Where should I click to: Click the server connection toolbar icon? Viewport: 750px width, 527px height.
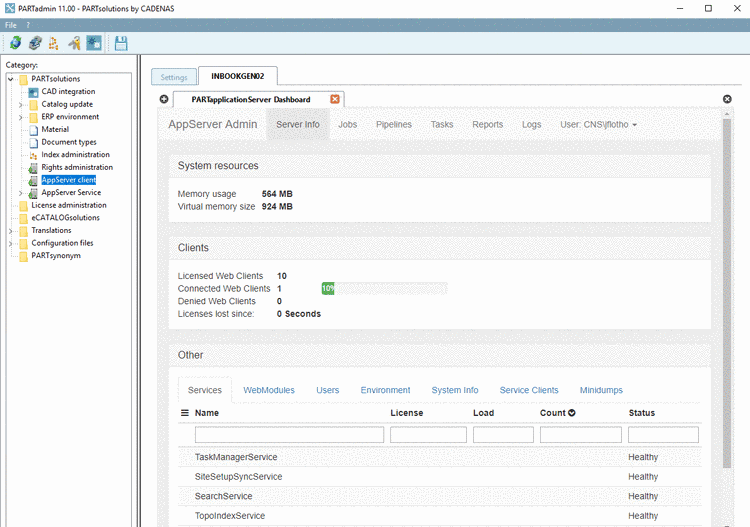(x=35, y=43)
